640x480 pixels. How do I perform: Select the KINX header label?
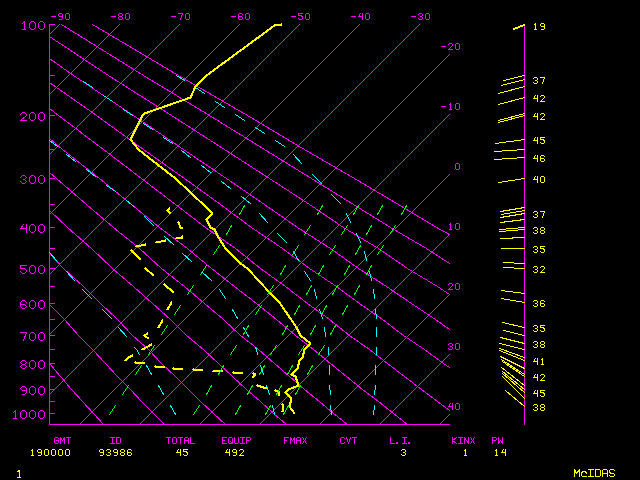click(461, 440)
